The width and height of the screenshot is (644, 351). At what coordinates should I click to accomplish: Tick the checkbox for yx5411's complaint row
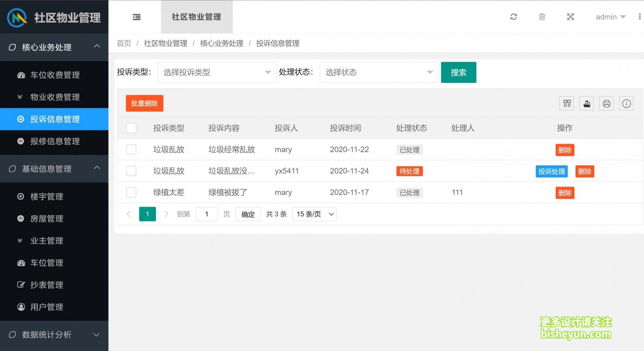point(131,171)
